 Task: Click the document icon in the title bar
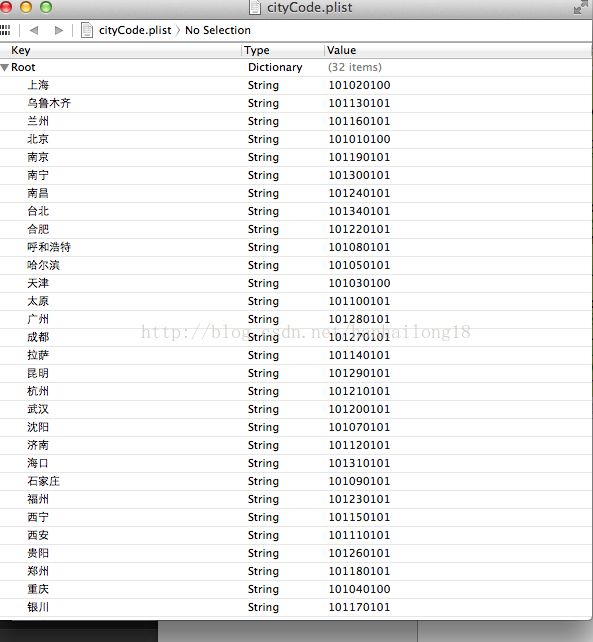coord(255,7)
